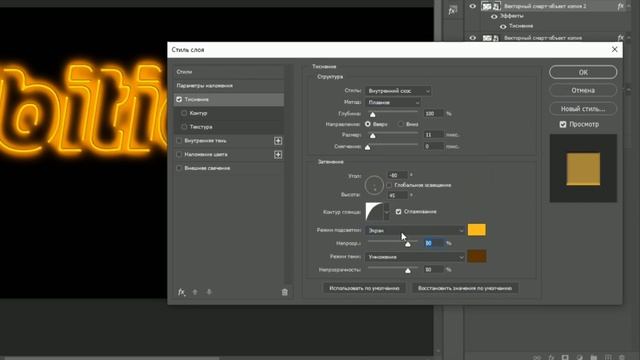Delete effect using the trash icon
The width and height of the screenshot is (640, 360).
click(x=284, y=292)
